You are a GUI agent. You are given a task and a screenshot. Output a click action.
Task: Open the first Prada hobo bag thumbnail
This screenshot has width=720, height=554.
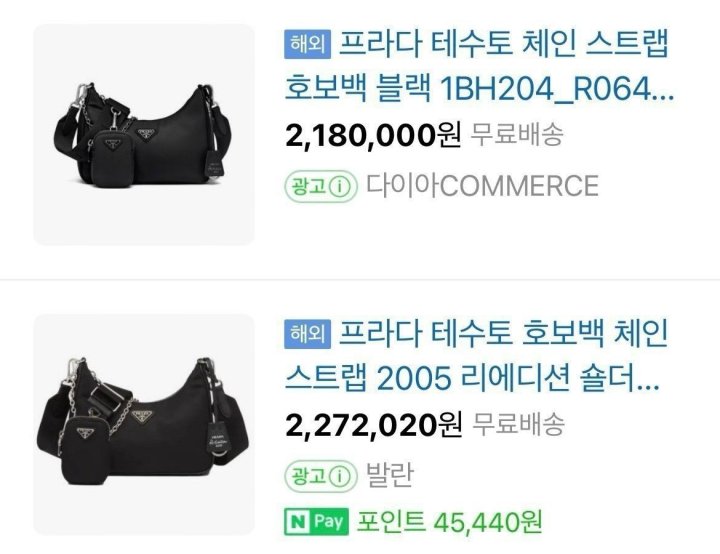(144, 135)
